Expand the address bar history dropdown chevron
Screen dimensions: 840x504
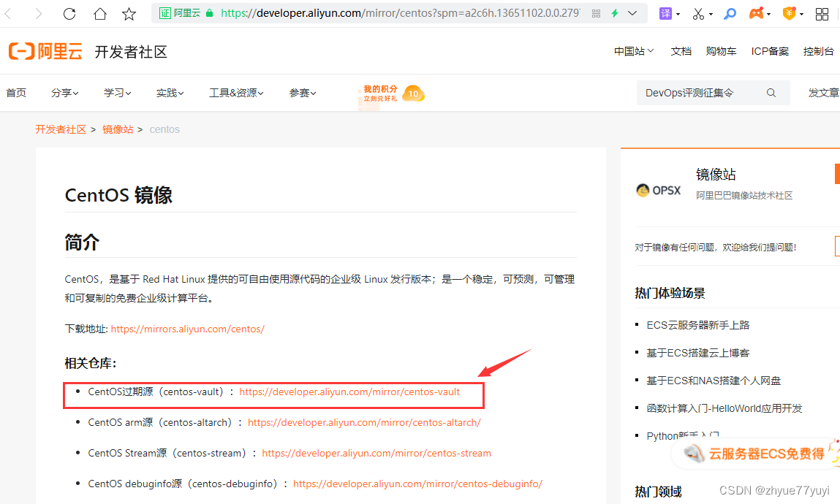(632, 13)
